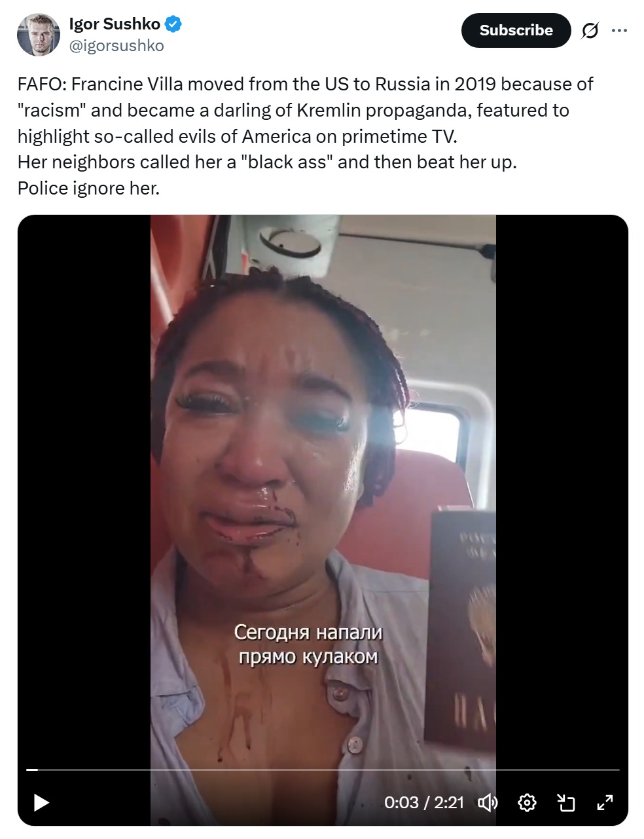Click the Igor Sushko display name
The image size is (644, 839).
pos(115,24)
